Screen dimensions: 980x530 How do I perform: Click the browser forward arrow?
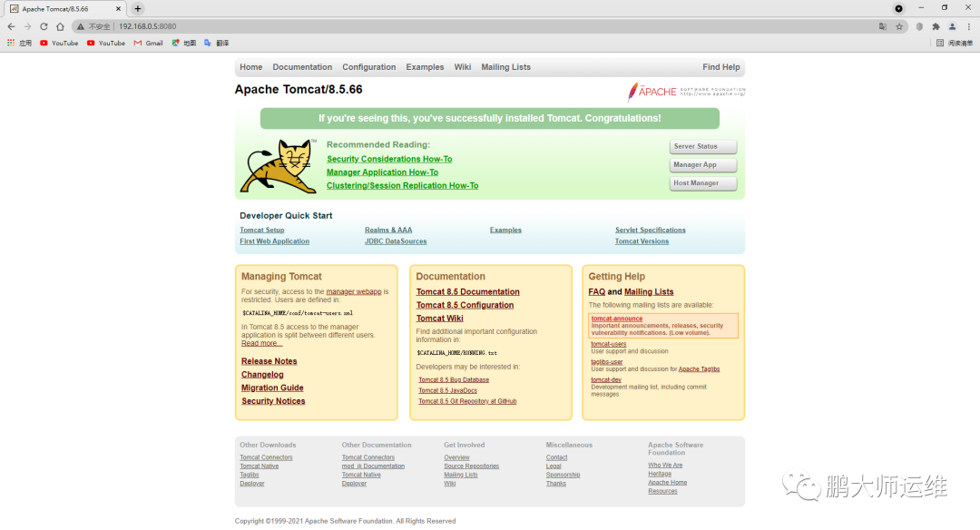point(27,26)
